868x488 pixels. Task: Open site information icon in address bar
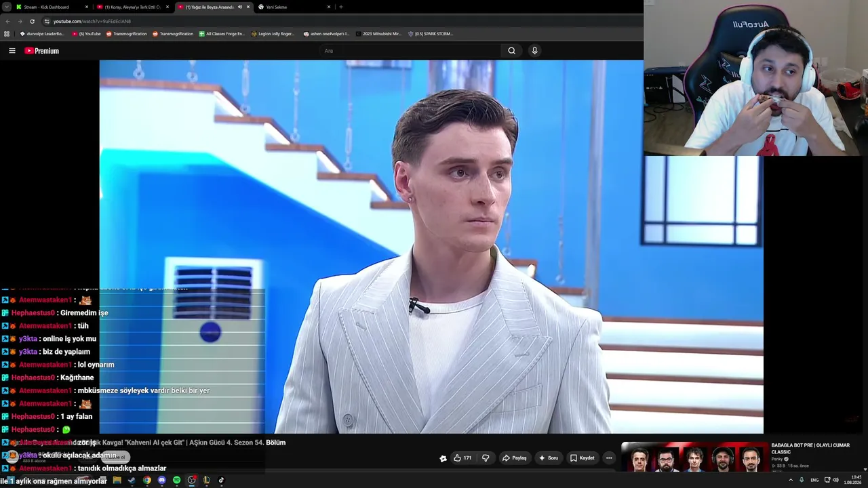47,21
